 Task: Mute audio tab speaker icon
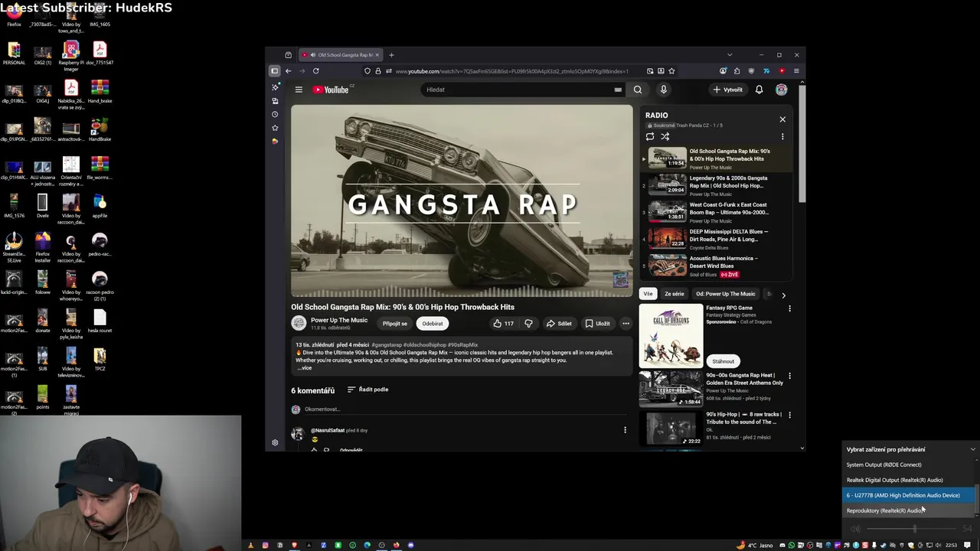click(x=312, y=55)
